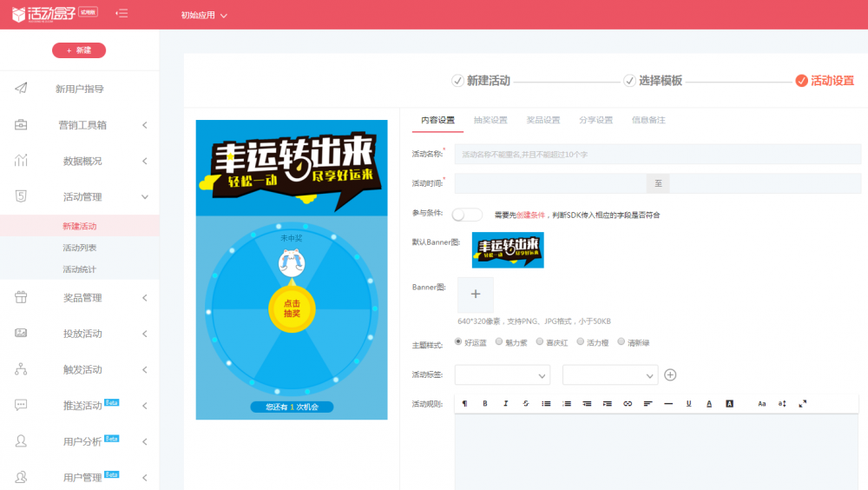Switch to the 抽奖设置 tab
This screenshot has height=490, width=868.
(x=490, y=120)
